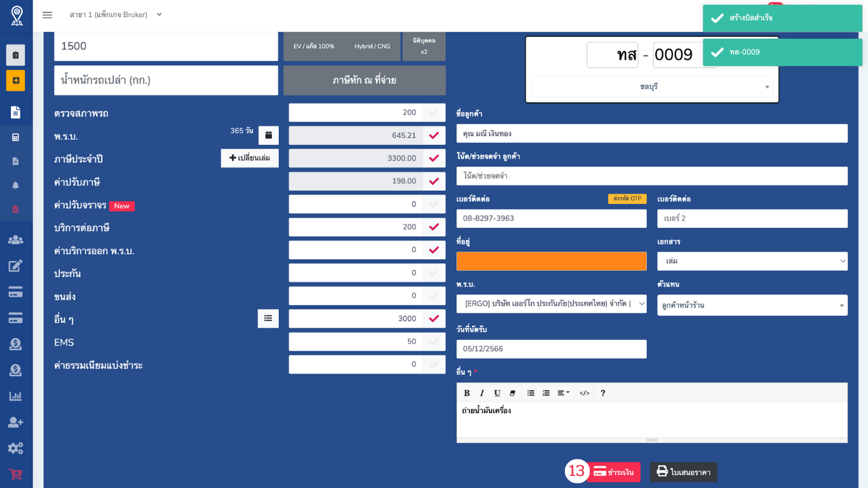
Task: Toggle the ประกัน row checkmark
Action: click(x=434, y=273)
